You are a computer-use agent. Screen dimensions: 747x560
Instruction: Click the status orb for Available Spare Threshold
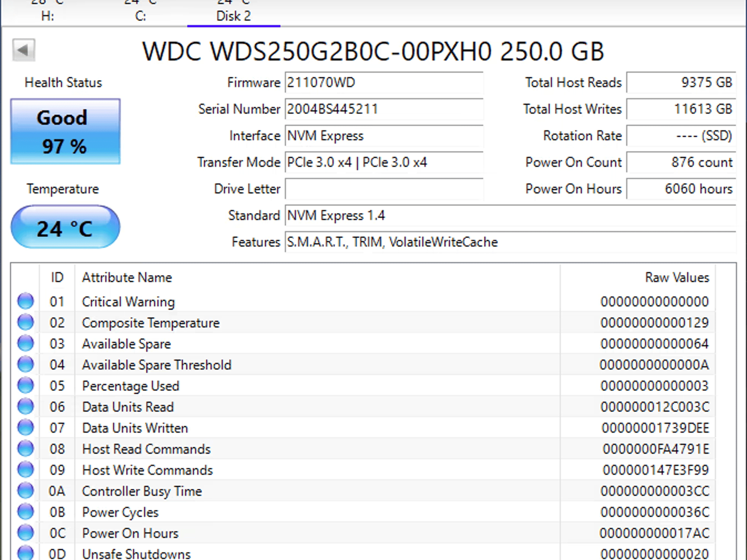[x=26, y=364]
